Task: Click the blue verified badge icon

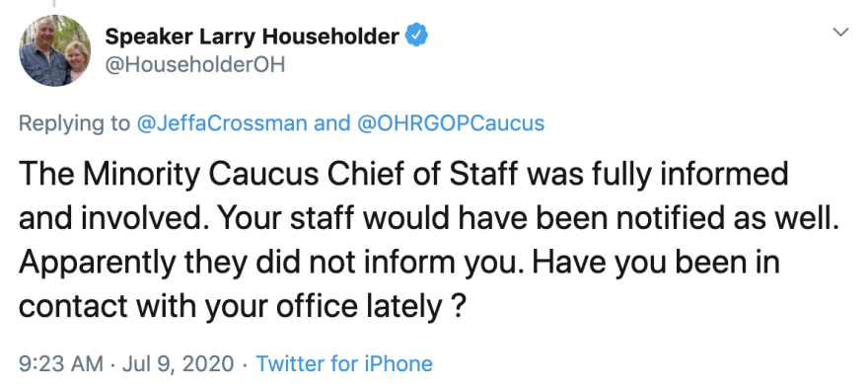Action: (416, 37)
